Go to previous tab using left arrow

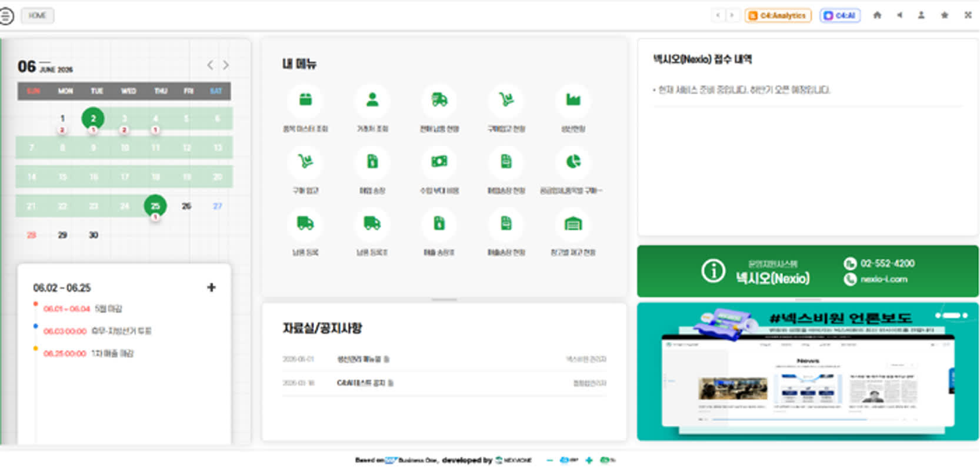pos(718,15)
